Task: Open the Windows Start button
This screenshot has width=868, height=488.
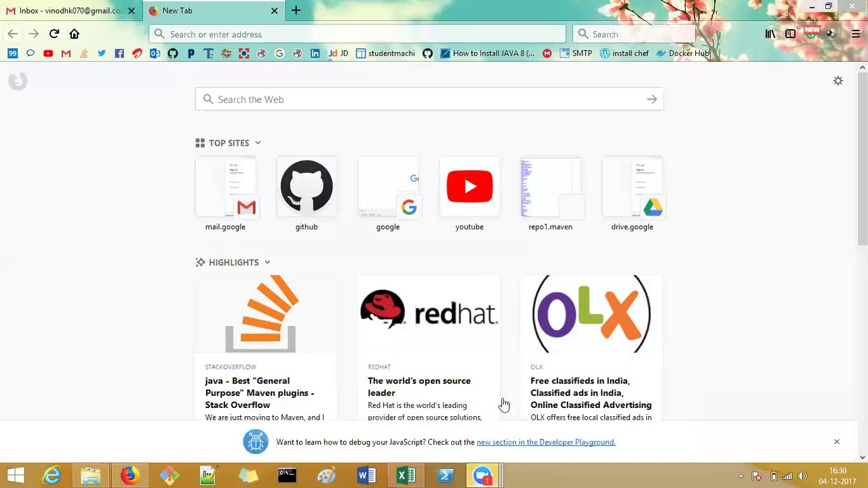Action: click(16, 476)
